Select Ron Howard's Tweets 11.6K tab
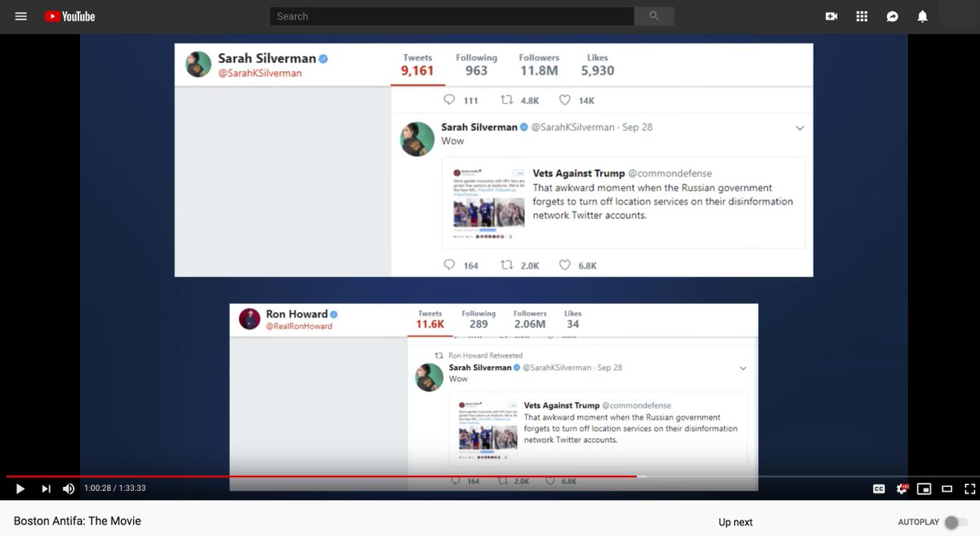The width and height of the screenshot is (980, 536). click(x=430, y=320)
